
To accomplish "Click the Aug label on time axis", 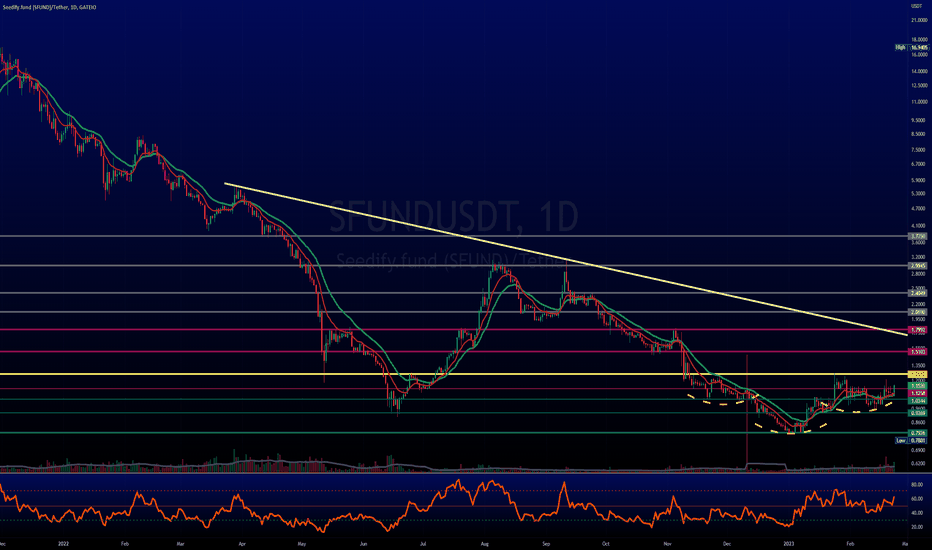I will [484, 543].
